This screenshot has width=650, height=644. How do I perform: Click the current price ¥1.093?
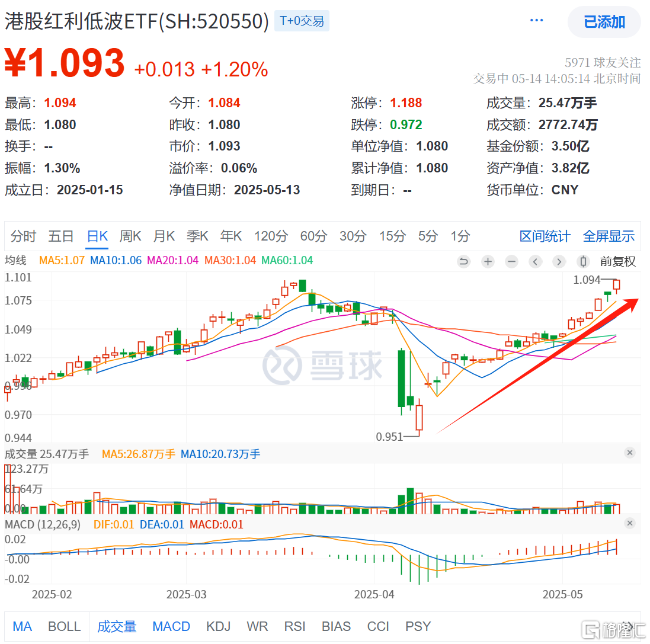tap(65, 63)
